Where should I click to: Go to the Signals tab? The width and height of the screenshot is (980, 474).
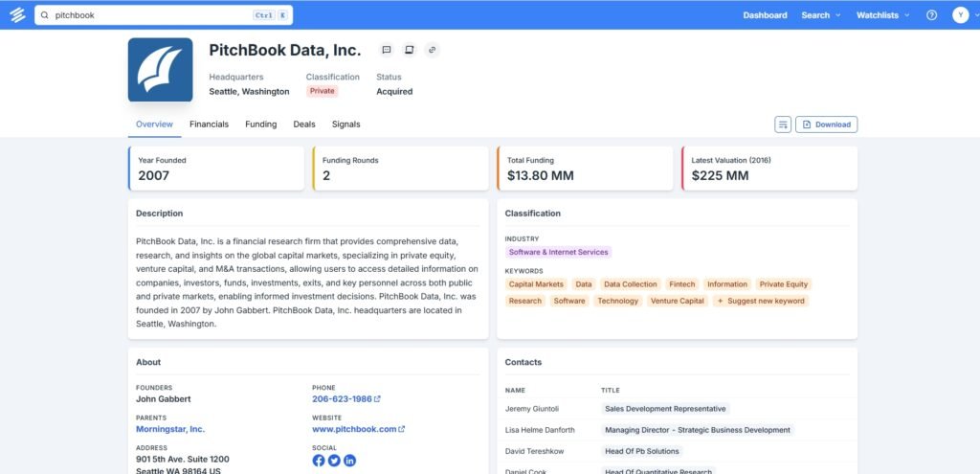(x=345, y=124)
